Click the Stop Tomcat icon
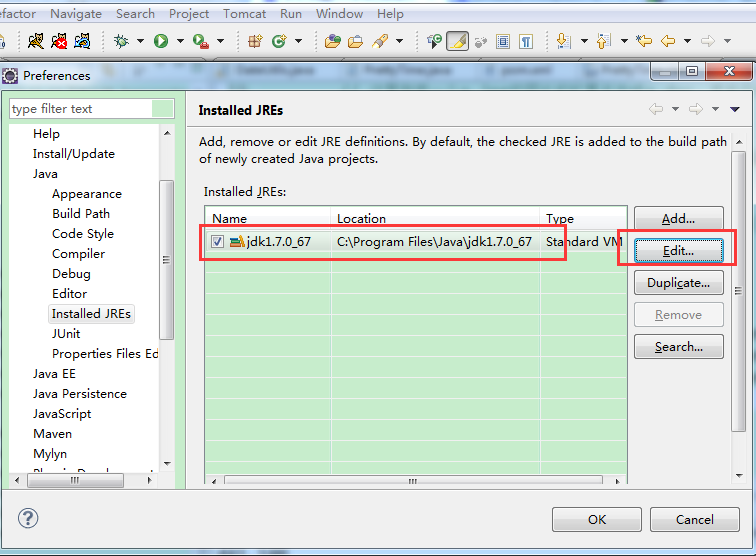 59,41
